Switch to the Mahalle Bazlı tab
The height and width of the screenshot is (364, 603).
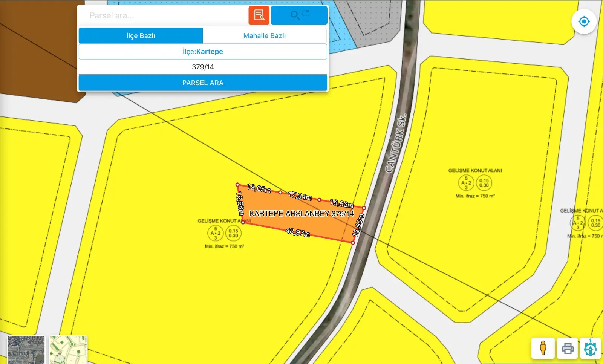[x=265, y=36]
